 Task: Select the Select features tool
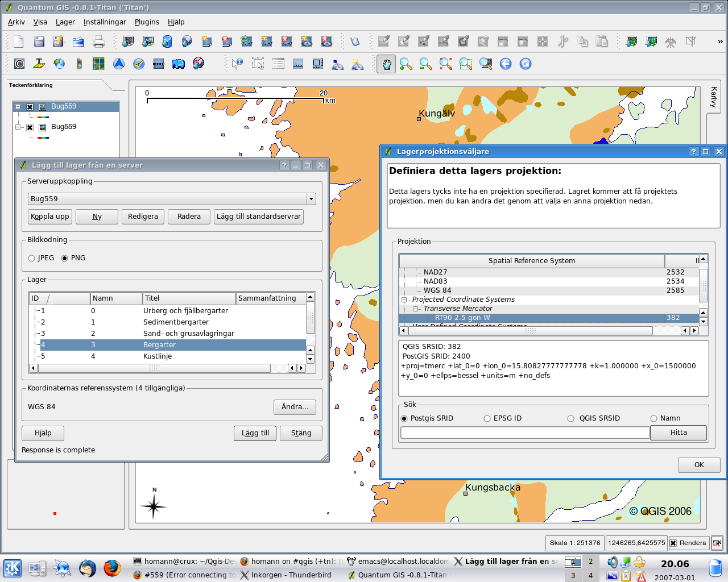(258, 64)
